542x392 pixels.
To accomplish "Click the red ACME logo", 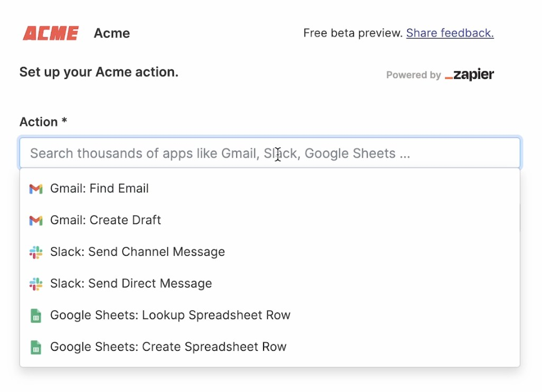I will pos(51,33).
